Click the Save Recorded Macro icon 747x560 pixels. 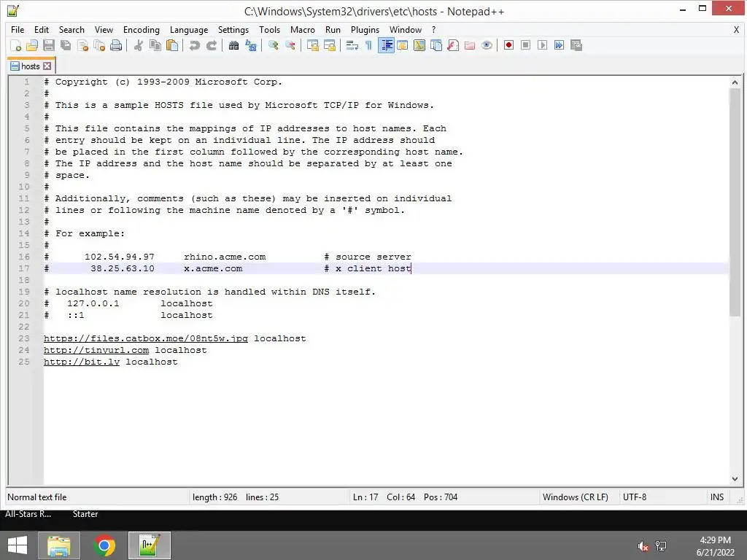pyautogui.click(x=576, y=45)
